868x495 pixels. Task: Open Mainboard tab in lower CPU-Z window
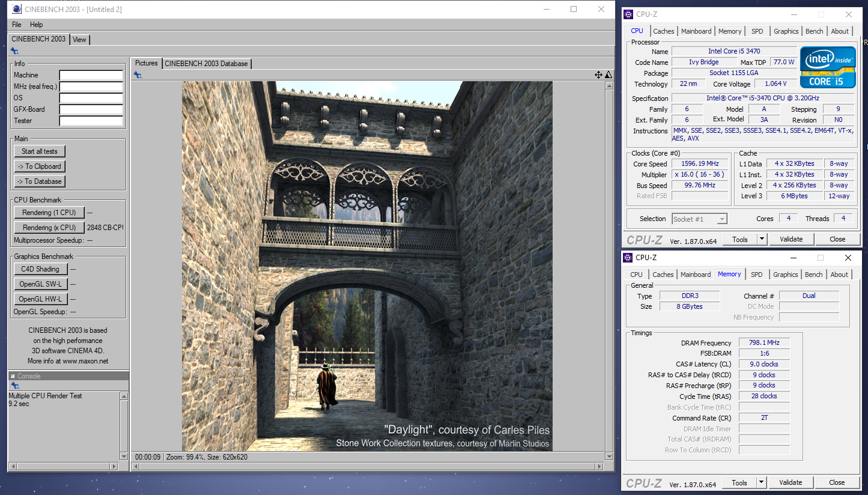[696, 275]
